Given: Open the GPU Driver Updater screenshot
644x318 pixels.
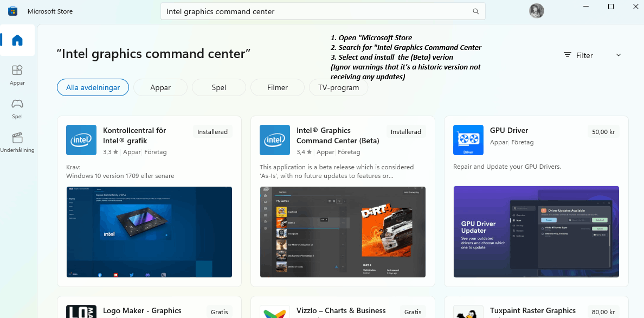Looking at the screenshot, I should click(536, 232).
